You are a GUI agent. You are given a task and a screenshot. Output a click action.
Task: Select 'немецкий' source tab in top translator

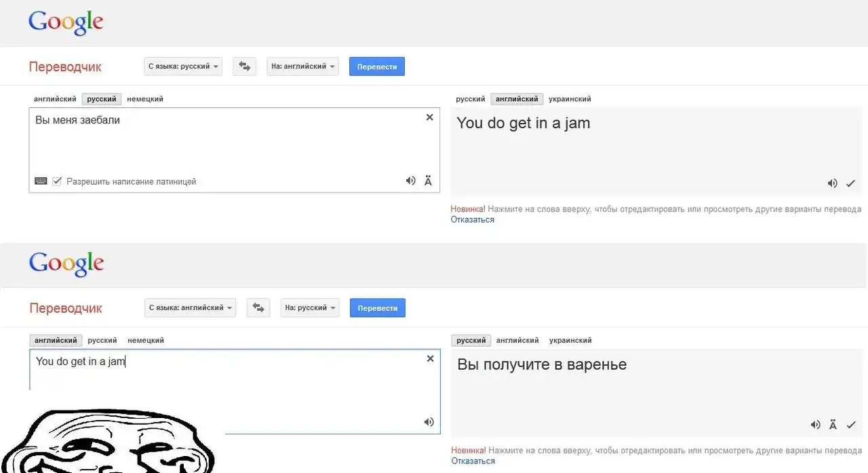click(145, 99)
